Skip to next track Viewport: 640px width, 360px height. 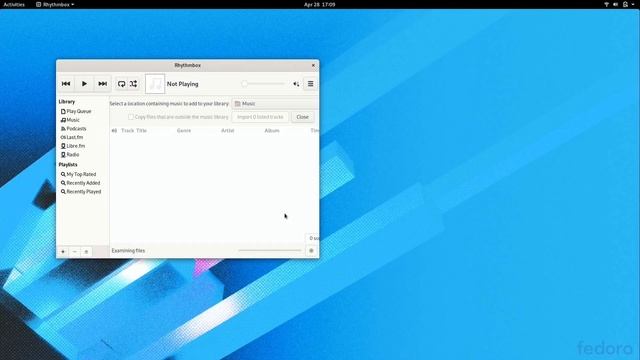[x=102, y=84]
